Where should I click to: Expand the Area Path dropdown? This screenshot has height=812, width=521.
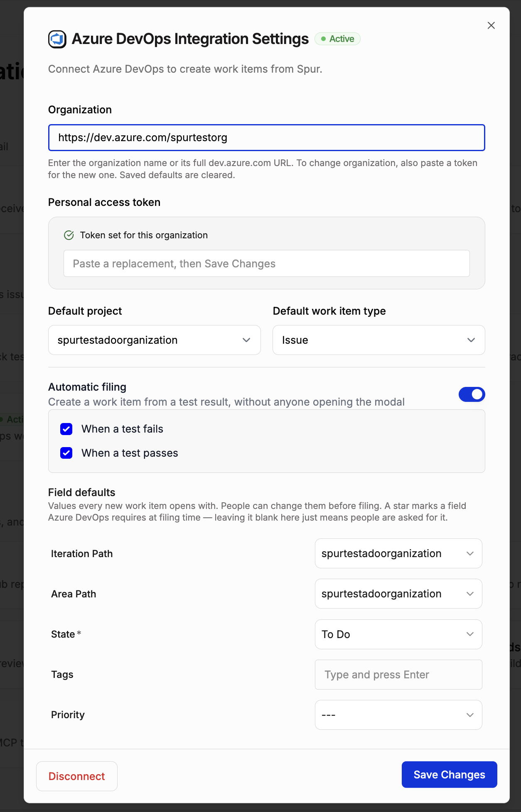click(398, 594)
